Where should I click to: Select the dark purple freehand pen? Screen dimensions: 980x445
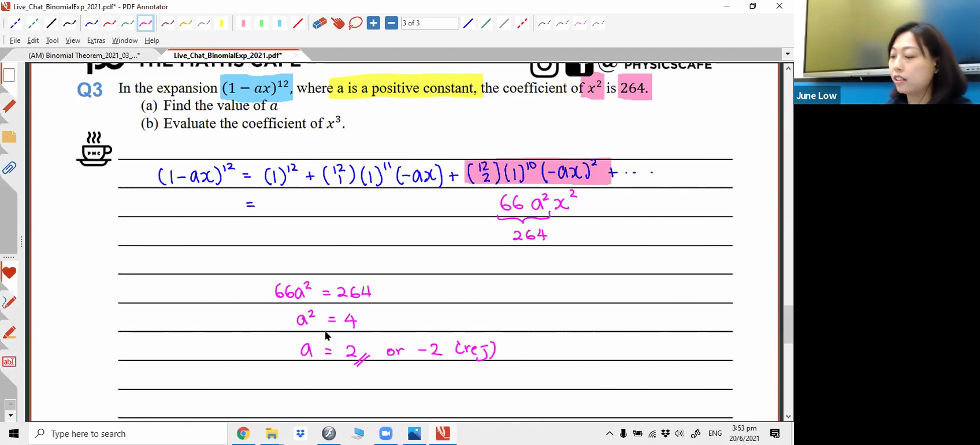(168, 24)
